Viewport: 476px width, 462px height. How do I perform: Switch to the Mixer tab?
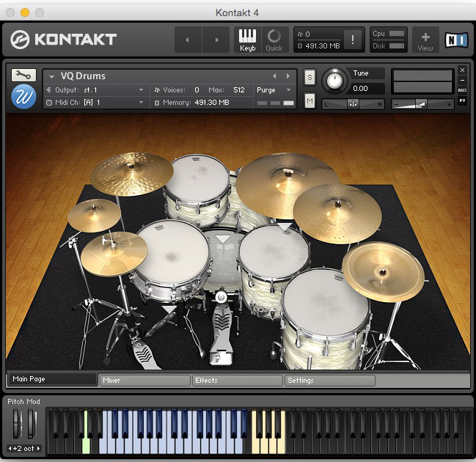(144, 381)
